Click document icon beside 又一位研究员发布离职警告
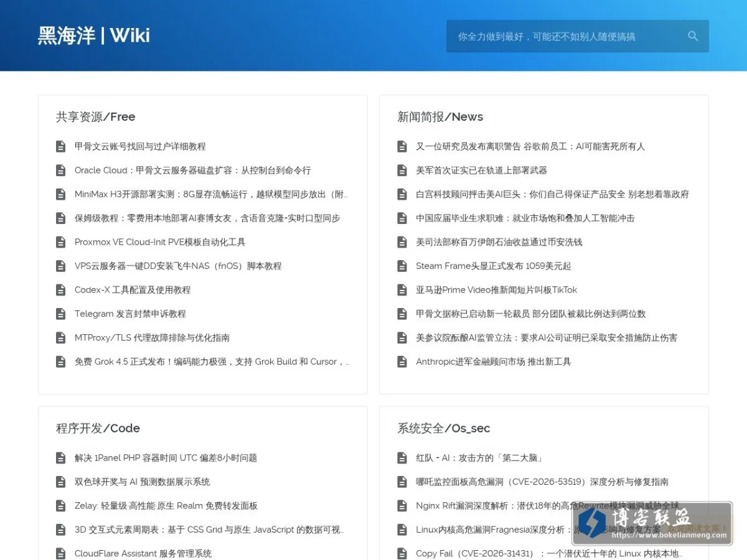 402,146
